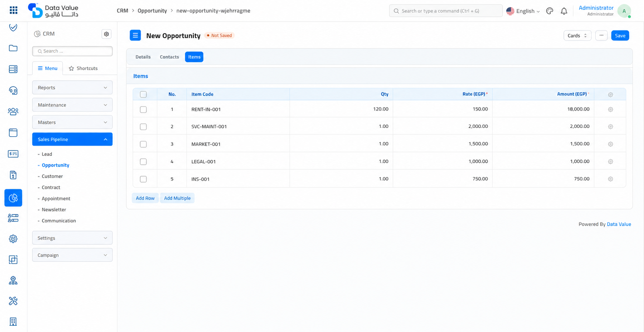Select the Items tab

pos(194,57)
